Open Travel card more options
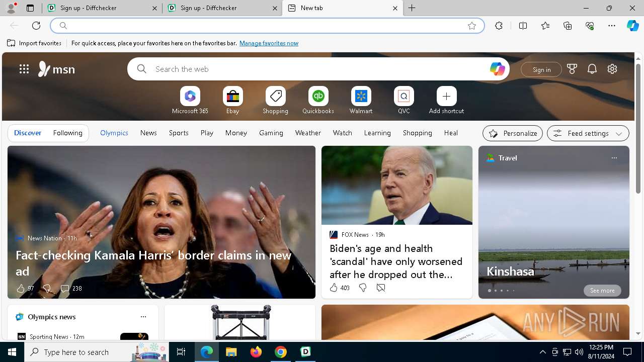The height and width of the screenshot is (362, 644). [614, 158]
